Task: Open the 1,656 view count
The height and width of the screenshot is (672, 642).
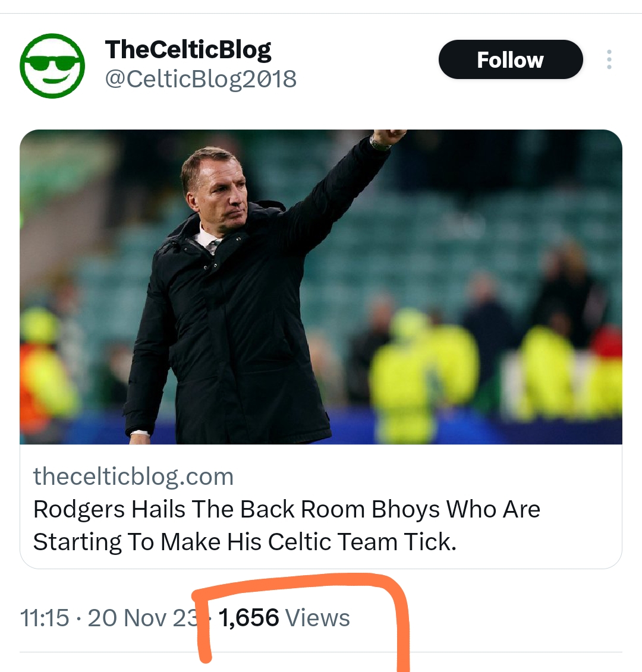Action: (x=249, y=618)
